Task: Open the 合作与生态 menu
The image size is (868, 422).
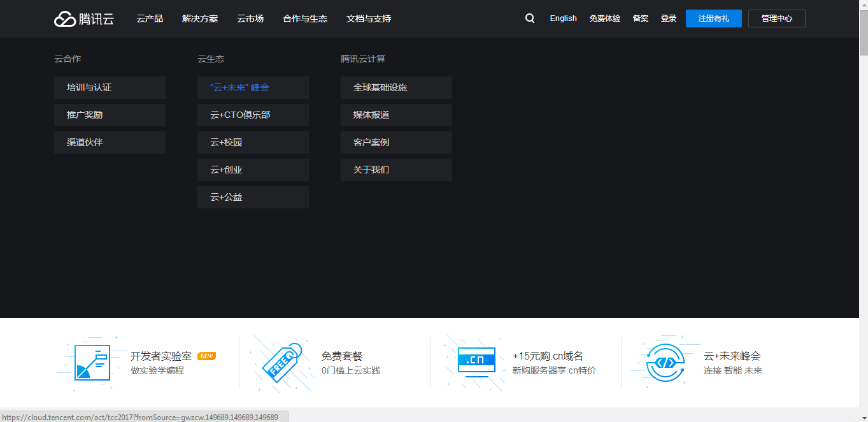Action: pyautogui.click(x=305, y=18)
